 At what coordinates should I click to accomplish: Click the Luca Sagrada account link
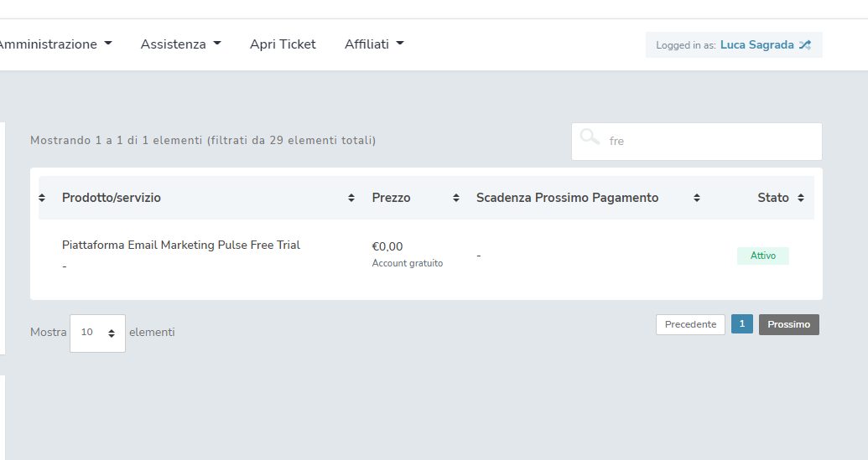click(x=756, y=44)
